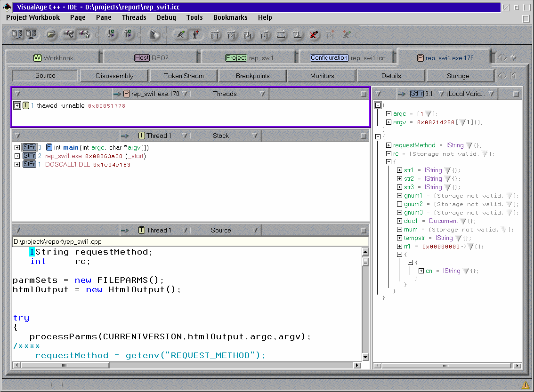Expand the argv variable node

click(388, 122)
